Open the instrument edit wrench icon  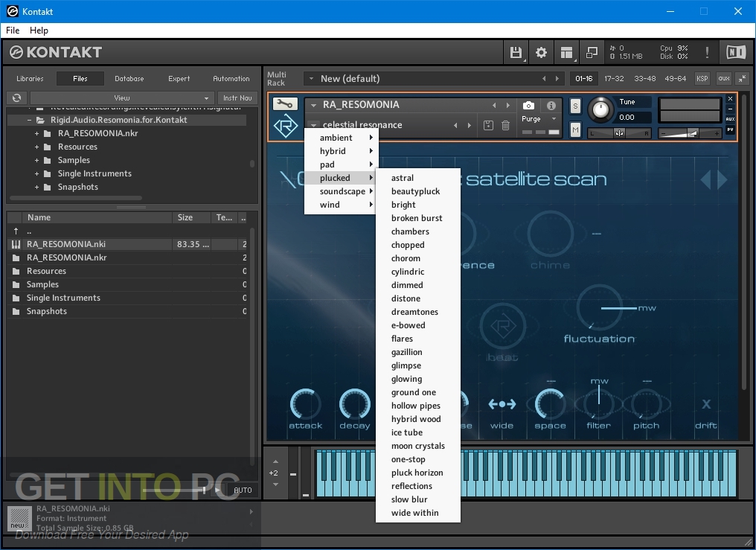(286, 103)
